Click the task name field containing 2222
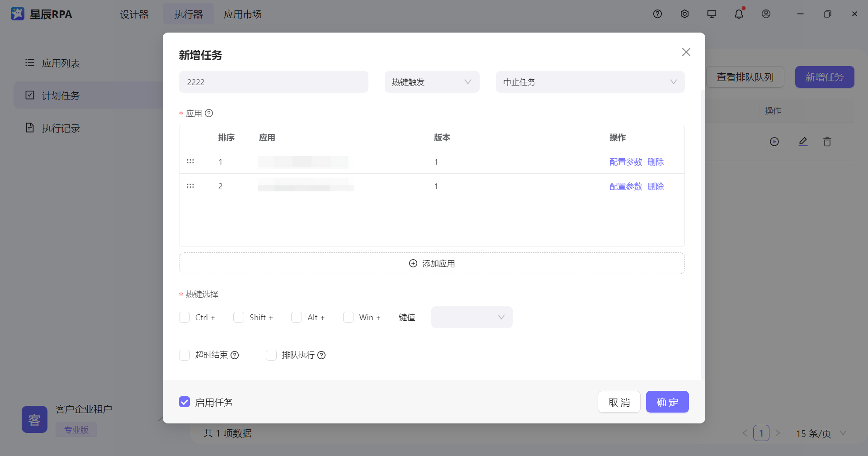Viewport: 868px width, 456px height. 274,82
